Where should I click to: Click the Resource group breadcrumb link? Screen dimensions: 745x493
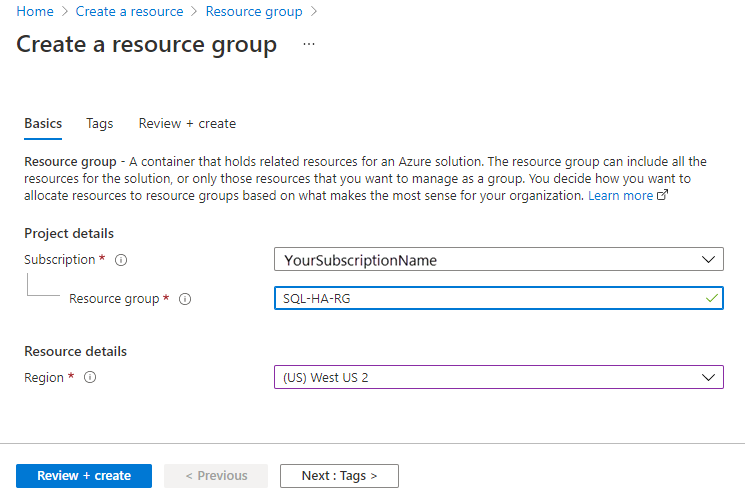254,12
